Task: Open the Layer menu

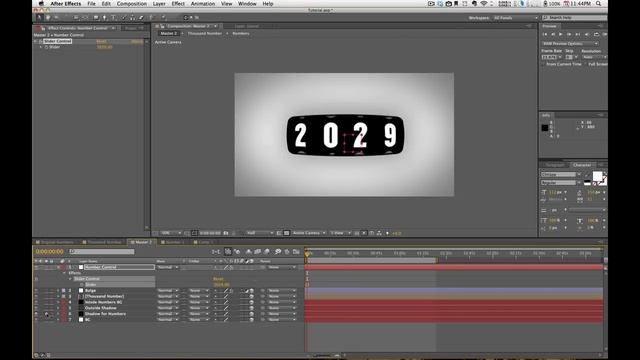Action: (x=159, y=4)
